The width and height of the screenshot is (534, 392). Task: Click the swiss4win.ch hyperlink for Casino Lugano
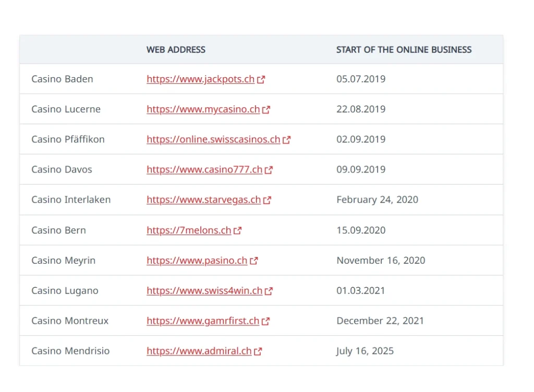point(204,290)
